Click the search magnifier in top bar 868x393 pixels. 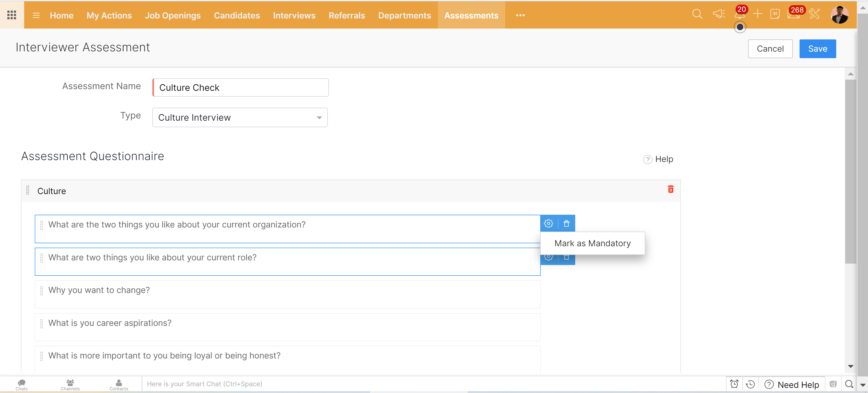click(x=697, y=14)
